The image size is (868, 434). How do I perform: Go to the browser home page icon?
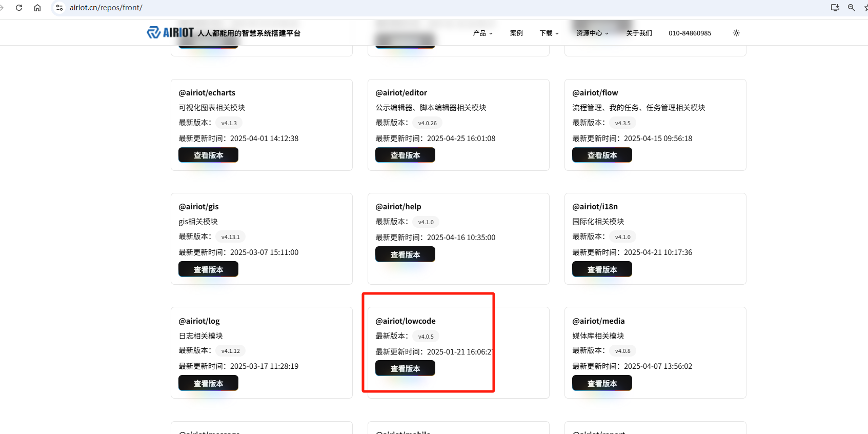37,8
